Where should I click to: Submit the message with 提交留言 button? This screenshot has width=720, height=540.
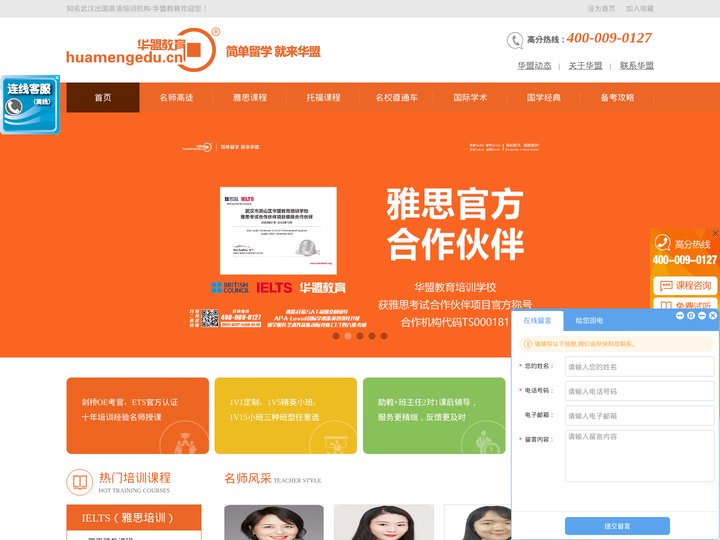pyautogui.click(x=617, y=526)
